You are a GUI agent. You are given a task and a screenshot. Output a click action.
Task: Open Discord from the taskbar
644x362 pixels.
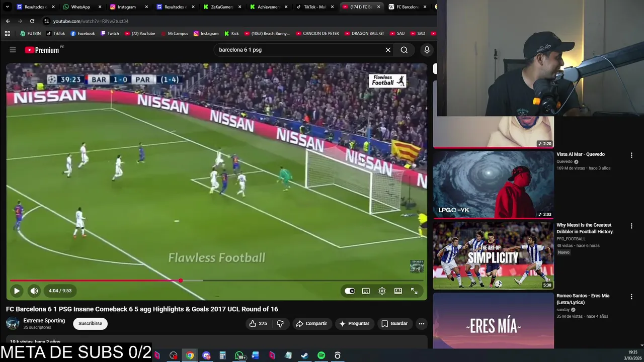[206, 355]
